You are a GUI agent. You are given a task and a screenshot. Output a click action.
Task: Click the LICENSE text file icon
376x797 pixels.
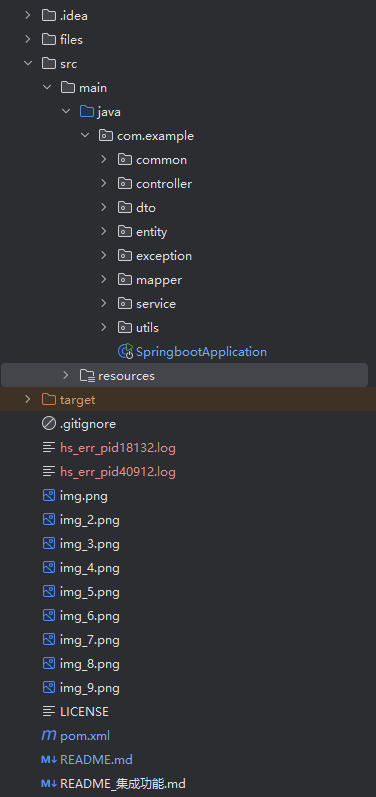(49, 712)
